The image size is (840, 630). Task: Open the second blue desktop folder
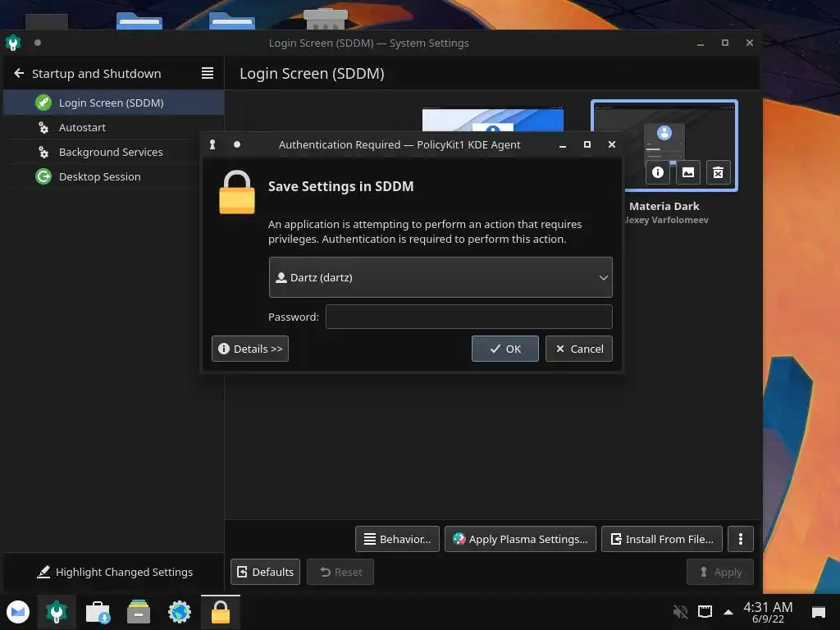[x=232, y=20]
